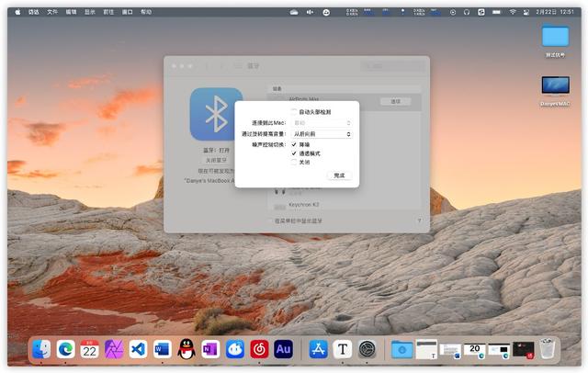This screenshot has width=588, height=373.
Task: Open Finder from the Dock
Action: 41,349
